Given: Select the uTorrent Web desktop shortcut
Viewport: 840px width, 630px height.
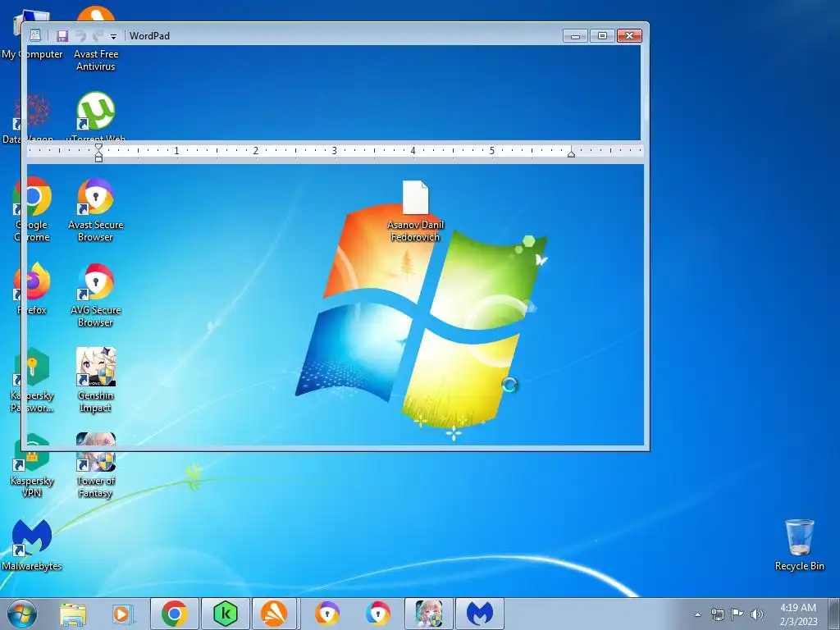Looking at the screenshot, I should click(95, 118).
